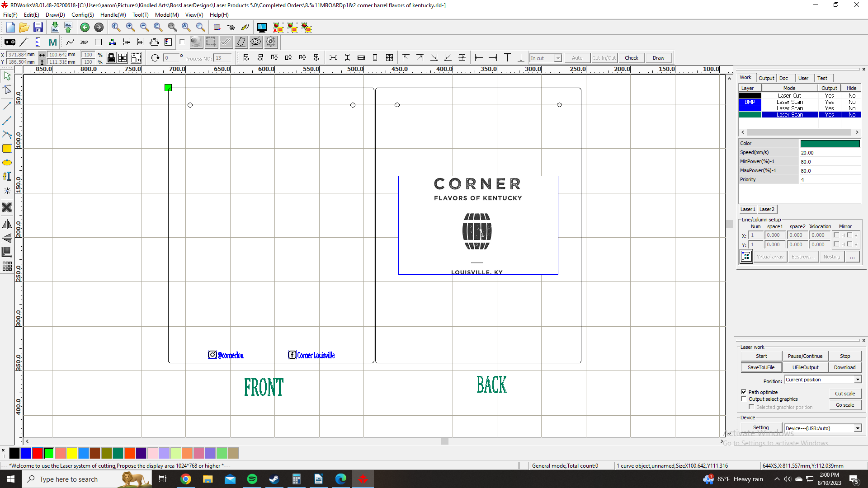The image size is (868, 488).
Task: Enable the Path optimize checkbox
Action: 744,392
